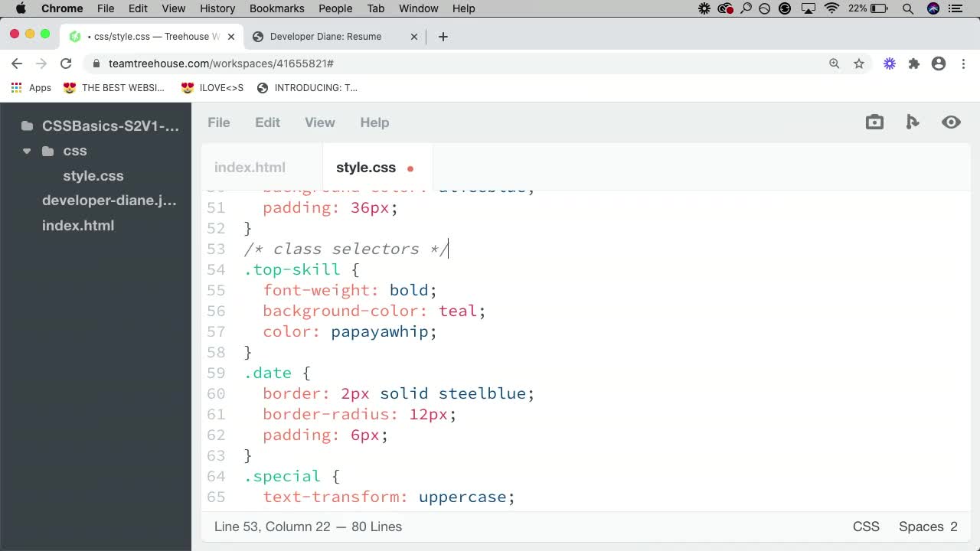The height and width of the screenshot is (551, 980).
Task: Change indentation via Spaces 2 in status bar
Action: point(928,527)
